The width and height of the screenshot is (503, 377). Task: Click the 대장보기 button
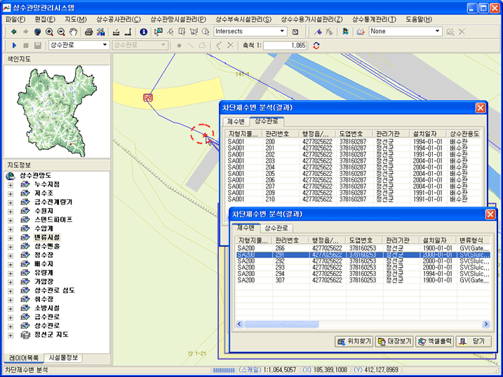(394, 341)
